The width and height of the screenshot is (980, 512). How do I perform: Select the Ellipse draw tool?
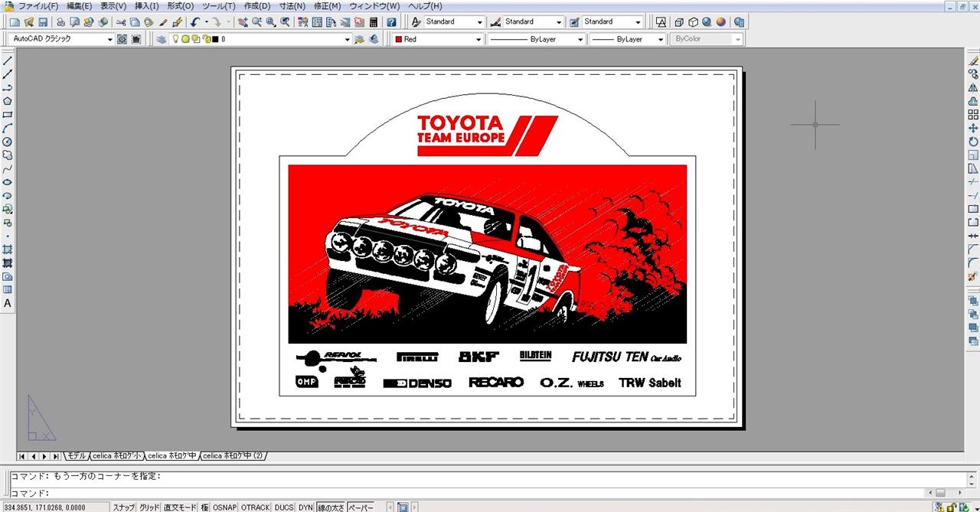(x=8, y=182)
